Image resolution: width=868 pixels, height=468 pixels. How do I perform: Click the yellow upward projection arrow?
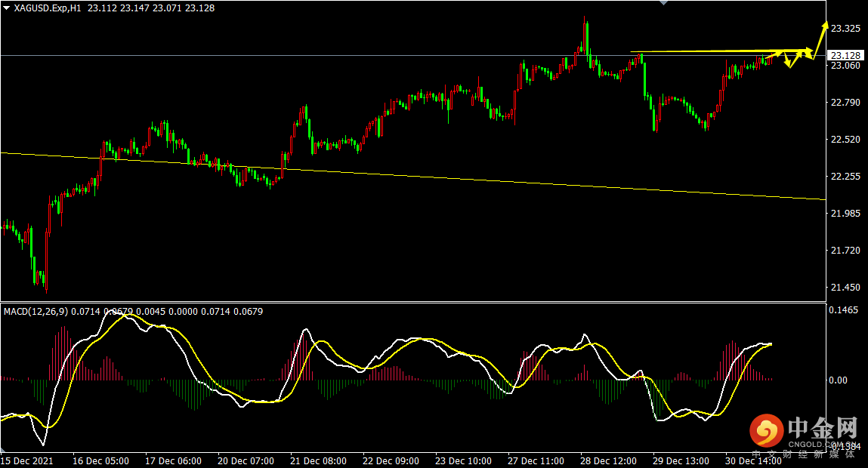(x=820, y=39)
